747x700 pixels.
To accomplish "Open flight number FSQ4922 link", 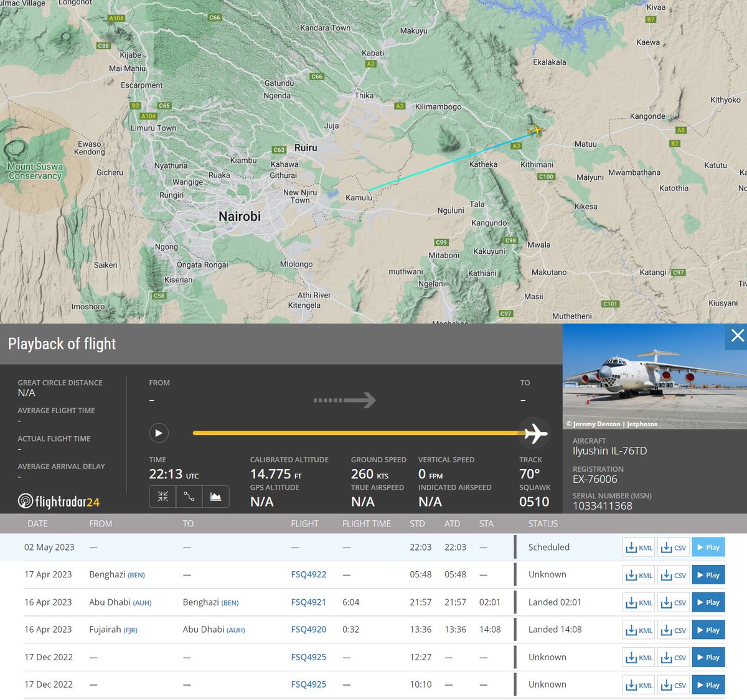I will point(309,574).
